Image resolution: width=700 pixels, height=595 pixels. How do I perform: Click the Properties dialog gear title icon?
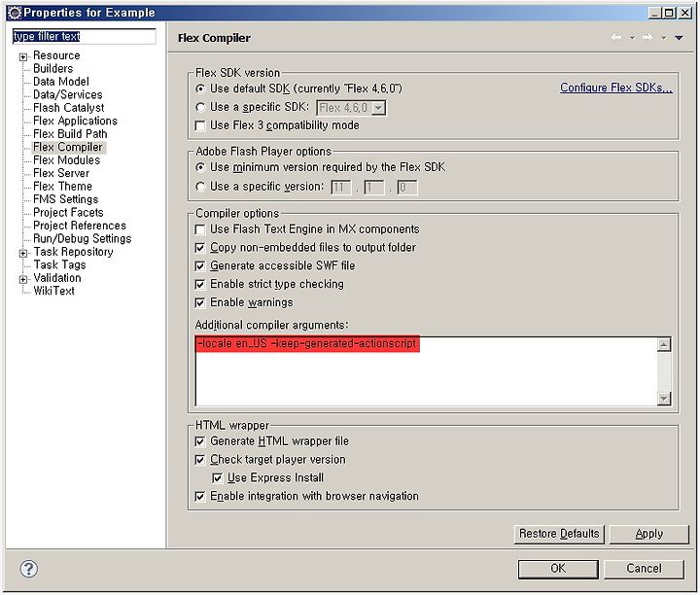pyautogui.click(x=15, y=13)
